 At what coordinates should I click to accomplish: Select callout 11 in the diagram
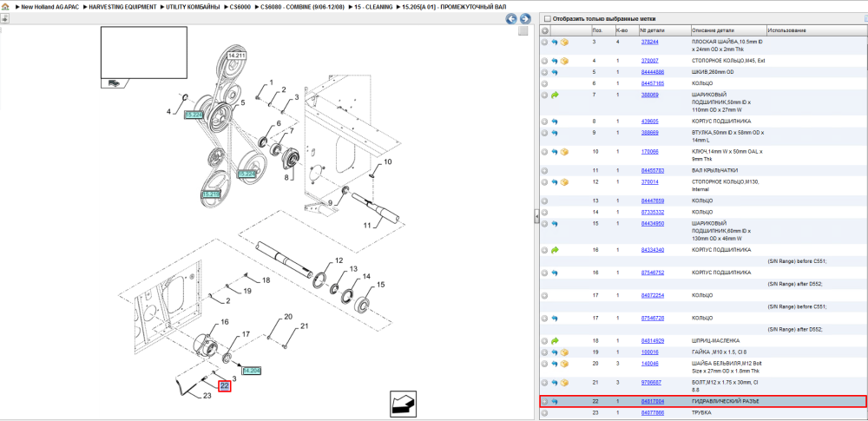click(367, 225)
